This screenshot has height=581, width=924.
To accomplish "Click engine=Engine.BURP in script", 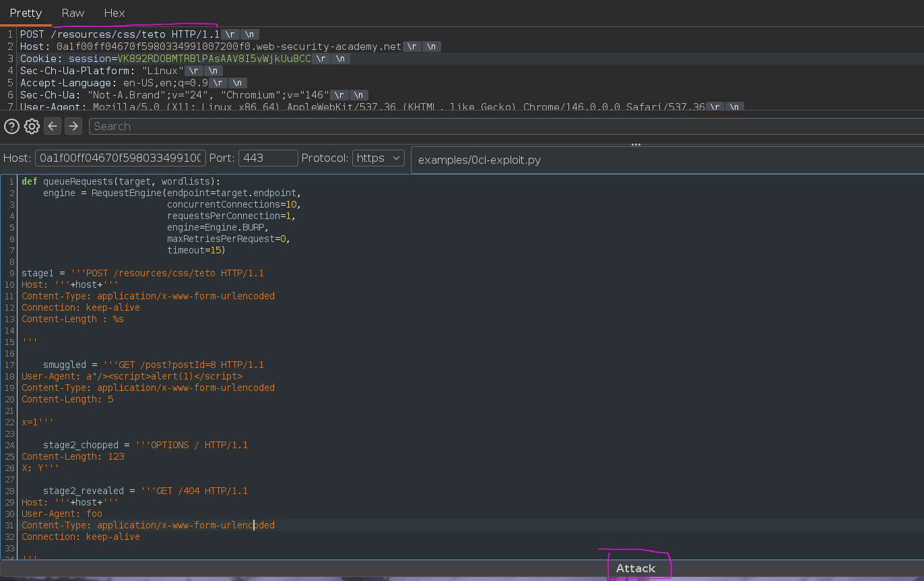I will click(x=218, y=227).
